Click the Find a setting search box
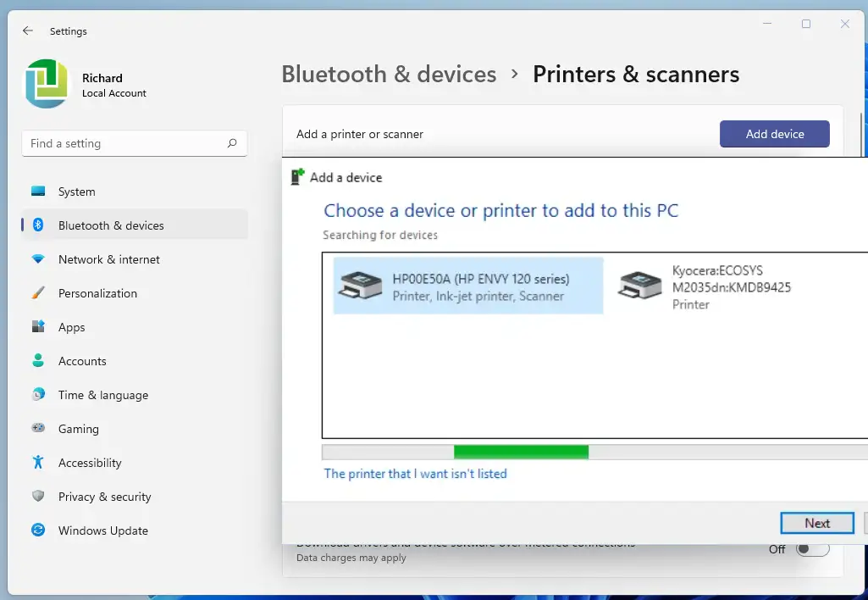 tap(135, 143)
